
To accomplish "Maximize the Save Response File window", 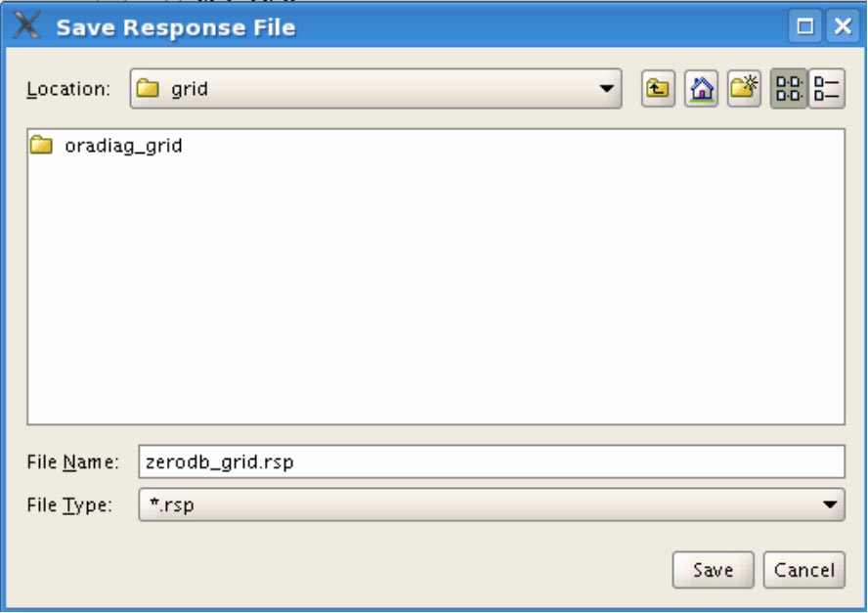I will [805, 26].
